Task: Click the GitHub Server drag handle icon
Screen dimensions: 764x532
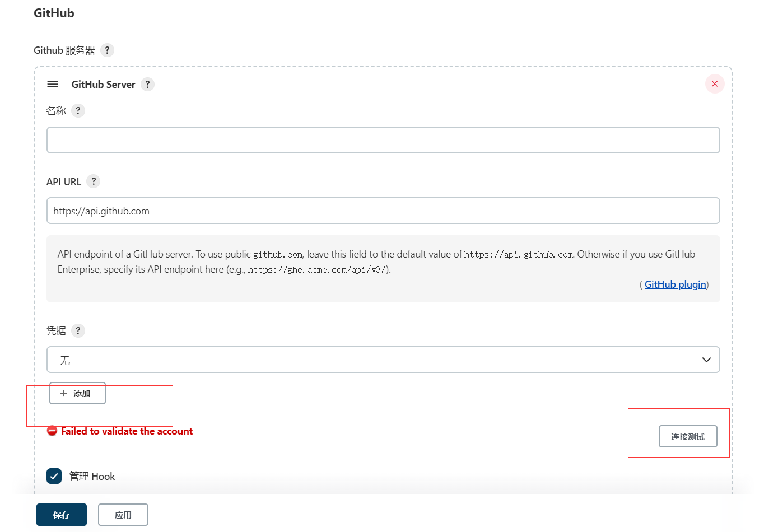Action: click(53, 84)
